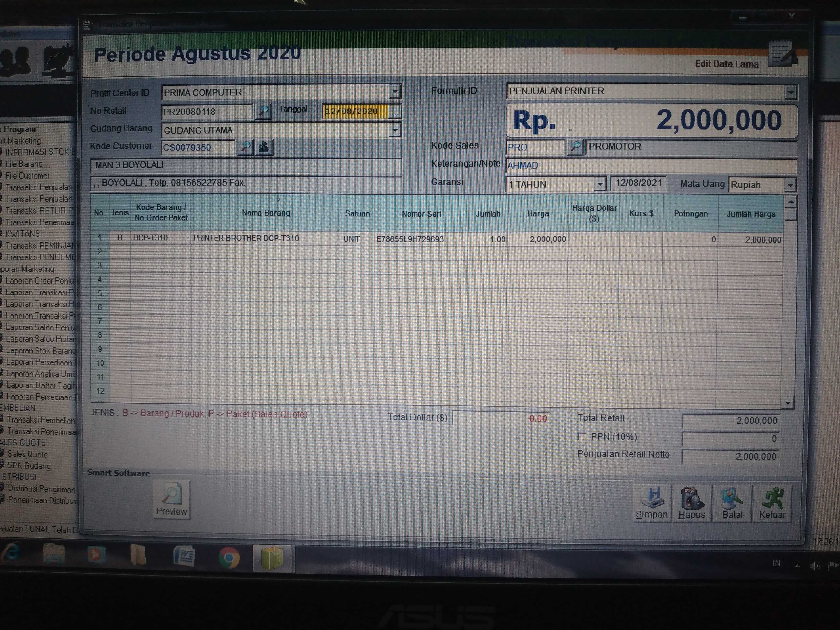The image size is (840, 630).
Task: Open the Mata Uang Rupiah dropdown
Action: [x=790, y=185]
